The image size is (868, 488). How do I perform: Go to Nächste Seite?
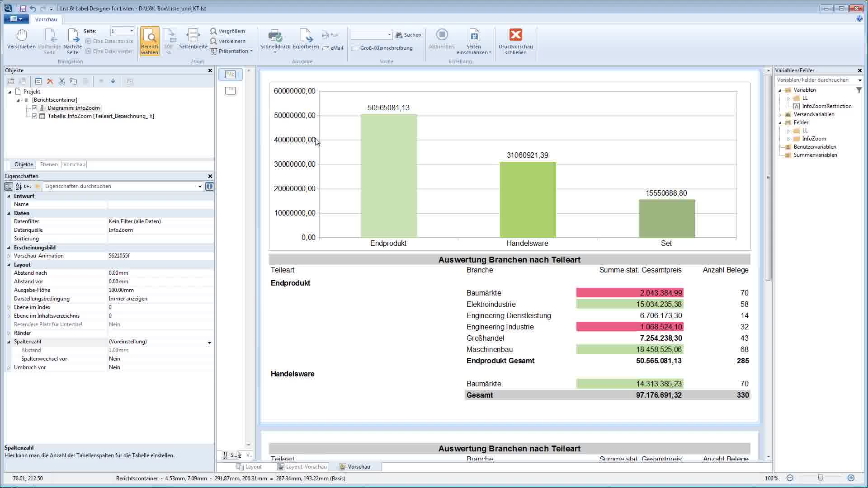pyautogui.click(x=72, y=42)
